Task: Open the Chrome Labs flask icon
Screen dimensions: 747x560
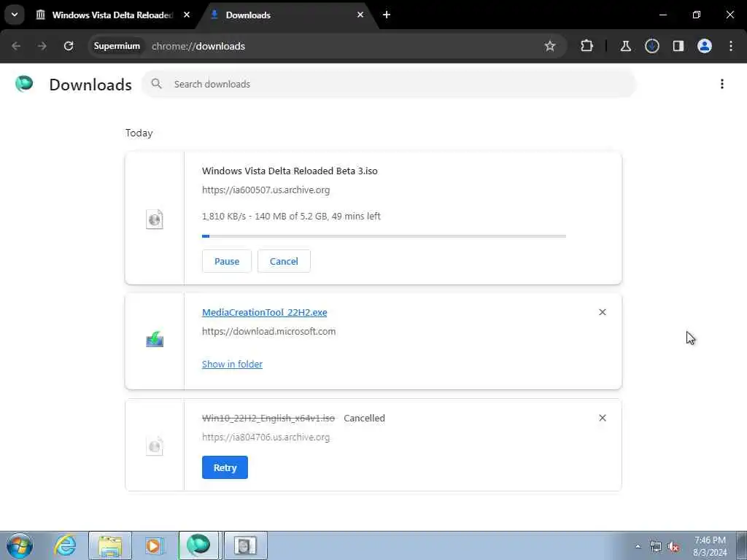Action: (625, 46)
